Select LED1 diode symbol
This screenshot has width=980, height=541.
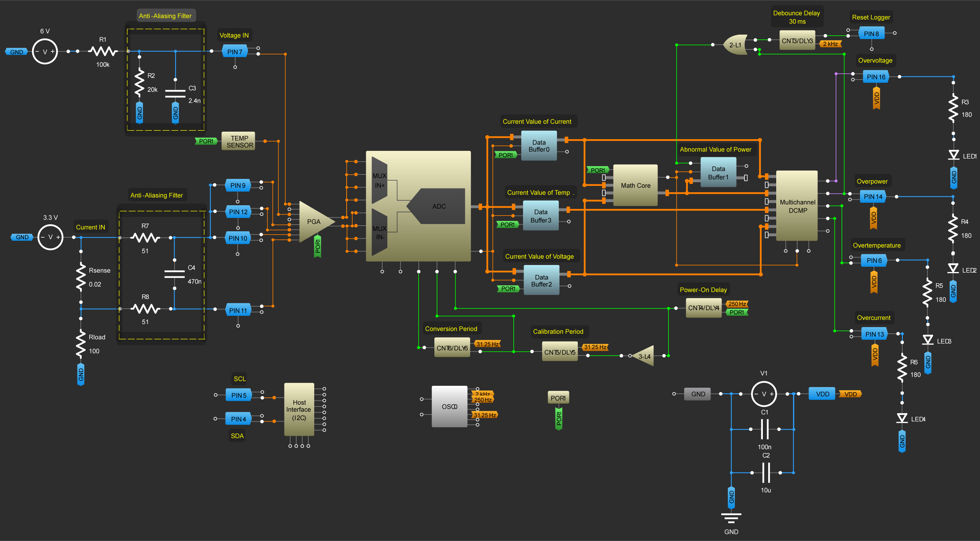click(x=953, y=155)
